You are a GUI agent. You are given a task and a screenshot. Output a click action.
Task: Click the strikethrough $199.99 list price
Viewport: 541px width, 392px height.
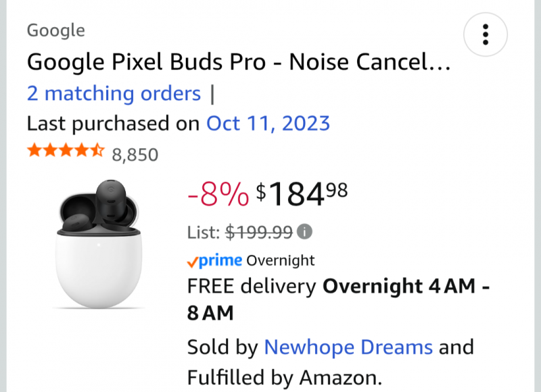pos(258,232)
